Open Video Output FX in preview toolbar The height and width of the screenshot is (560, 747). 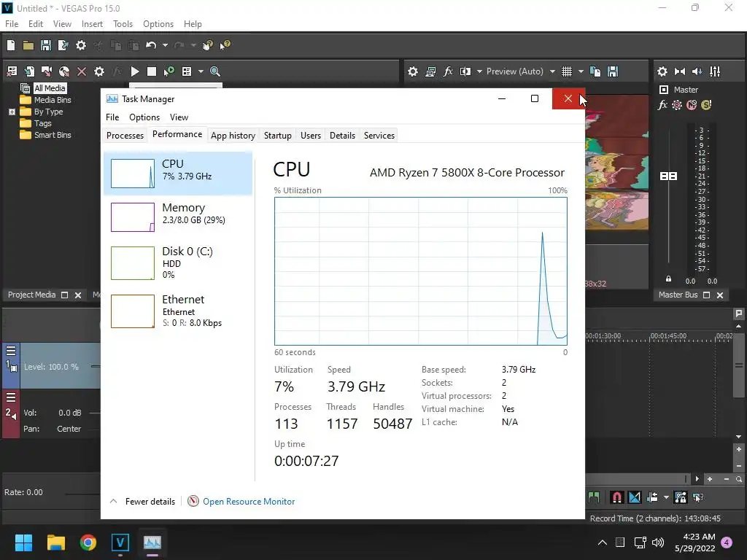point(448,71)
